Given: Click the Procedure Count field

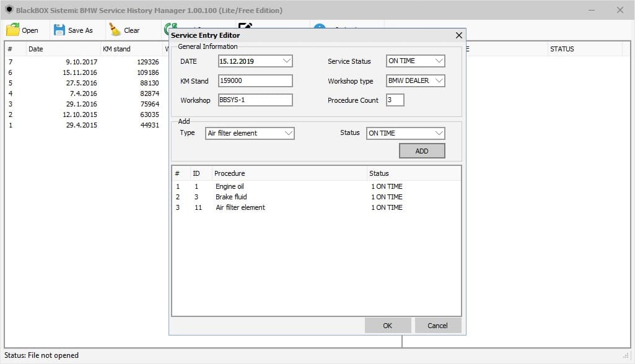Looking at the screenshot, I should 395,100.
